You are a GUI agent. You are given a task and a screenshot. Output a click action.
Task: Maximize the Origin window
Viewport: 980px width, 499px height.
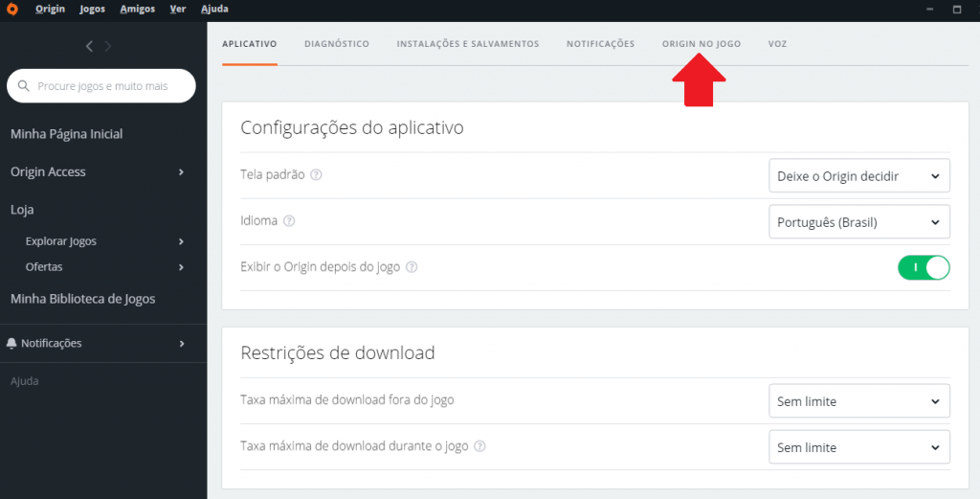pyautogui.click(x=957, y=9)
